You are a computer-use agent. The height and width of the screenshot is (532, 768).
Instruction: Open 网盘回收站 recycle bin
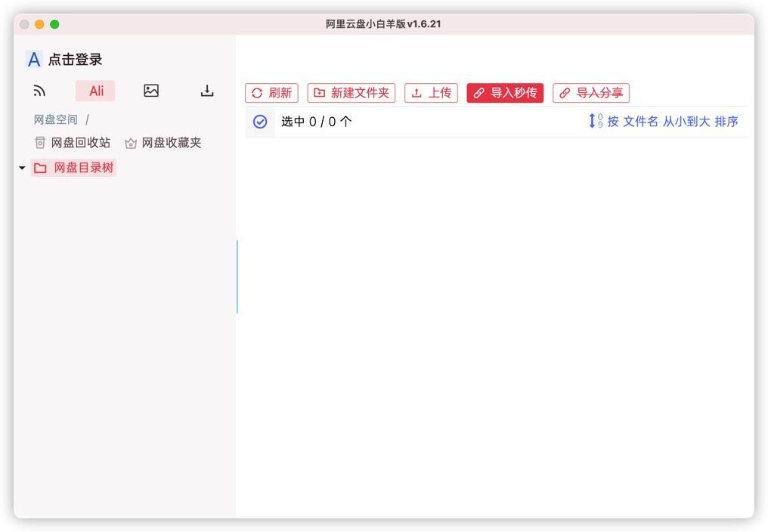point(73,143)
